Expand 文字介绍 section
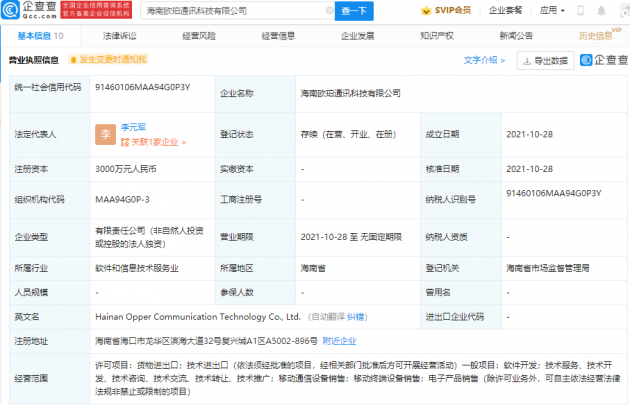The image size is (630, 405). coord(484,60)
